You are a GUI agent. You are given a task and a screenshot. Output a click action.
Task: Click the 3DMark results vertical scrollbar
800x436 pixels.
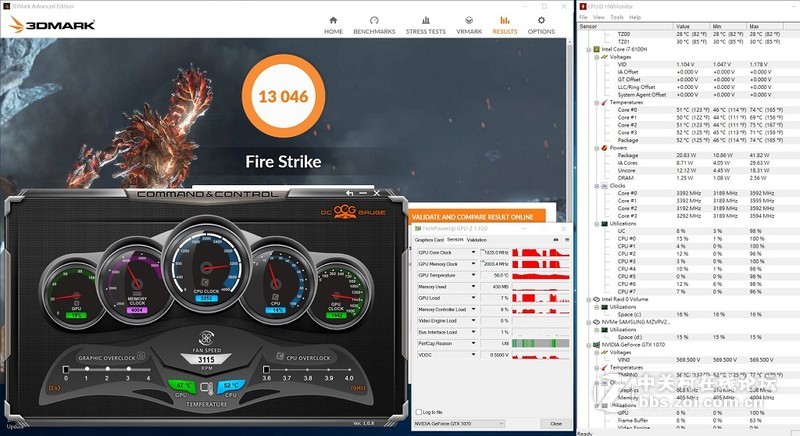click(569, 132)
